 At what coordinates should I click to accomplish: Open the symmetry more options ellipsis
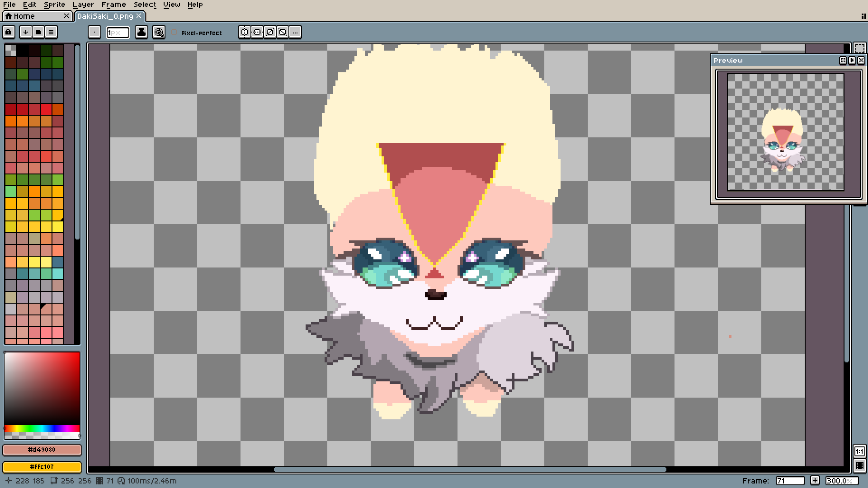pyautogui.click(x=295, y=32)
